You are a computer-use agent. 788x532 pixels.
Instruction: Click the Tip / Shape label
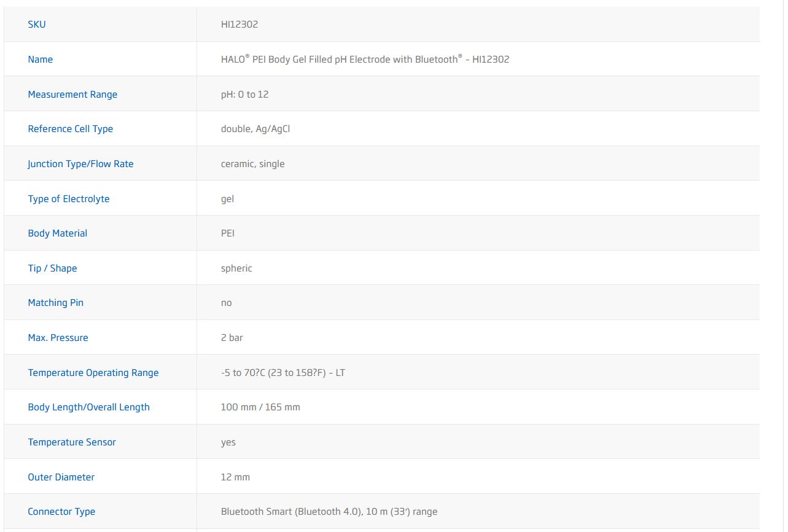[53, 268]
